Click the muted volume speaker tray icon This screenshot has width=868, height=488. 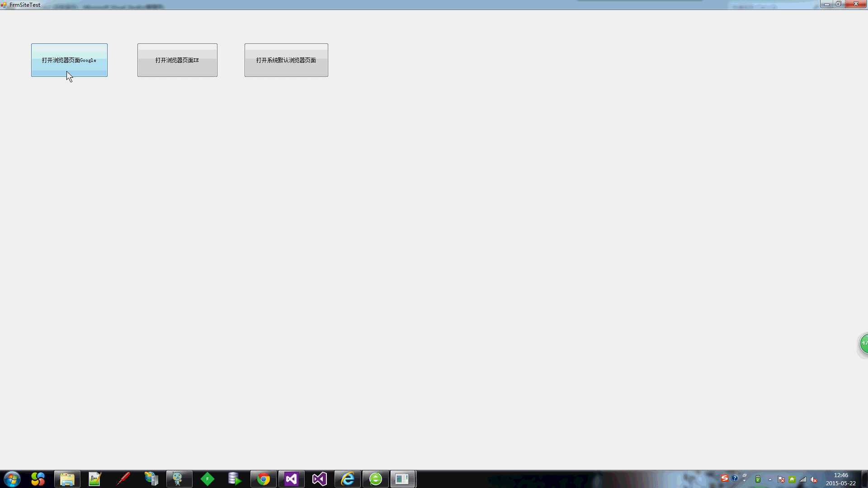click(x=814, y=479)
